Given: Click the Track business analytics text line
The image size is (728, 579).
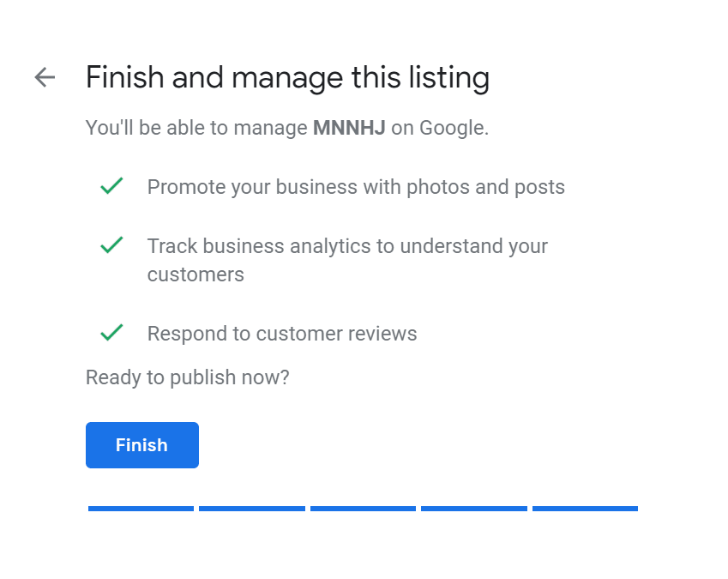Looking at the screenshot, I should click(347, 246).
